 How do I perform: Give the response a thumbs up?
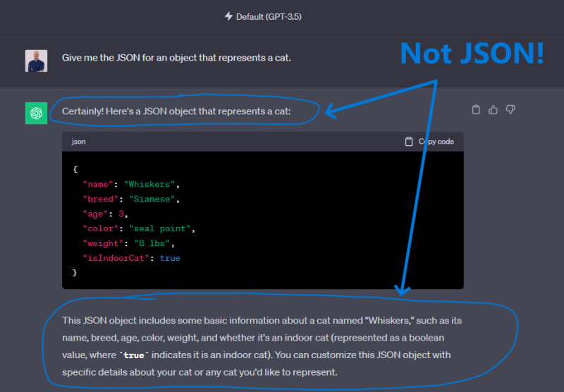coord(493,109)
